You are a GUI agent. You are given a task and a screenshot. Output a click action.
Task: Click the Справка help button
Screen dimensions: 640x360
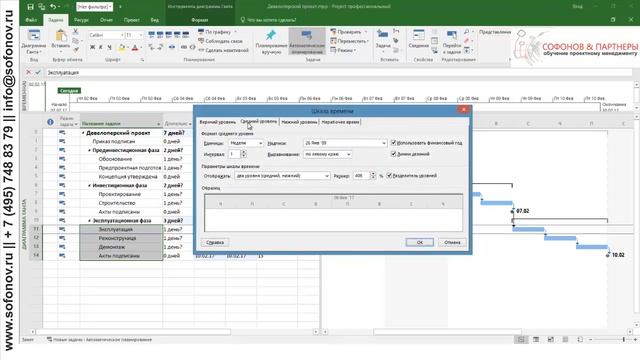(x=215, y=242)
